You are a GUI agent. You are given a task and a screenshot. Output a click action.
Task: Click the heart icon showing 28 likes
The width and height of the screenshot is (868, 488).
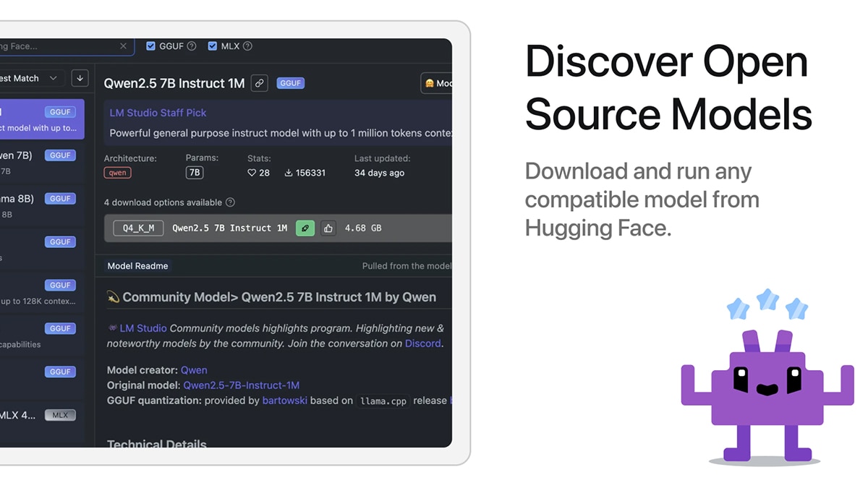tap(252, 173)
